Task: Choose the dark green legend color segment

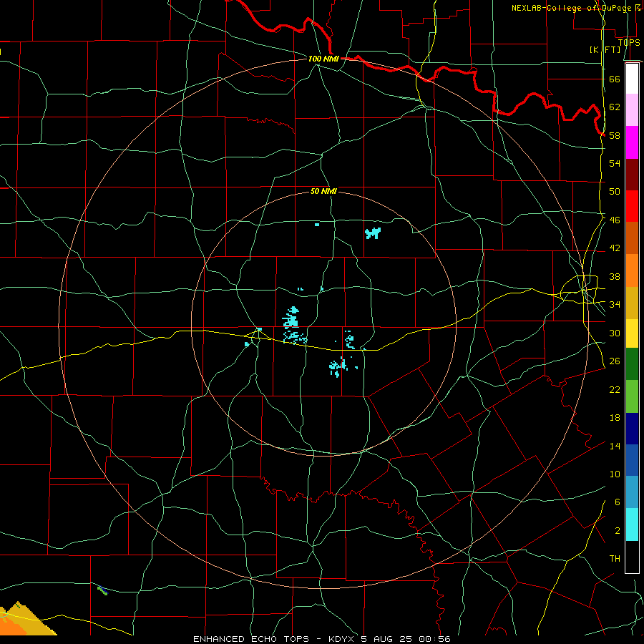Action: coord(632,364)
